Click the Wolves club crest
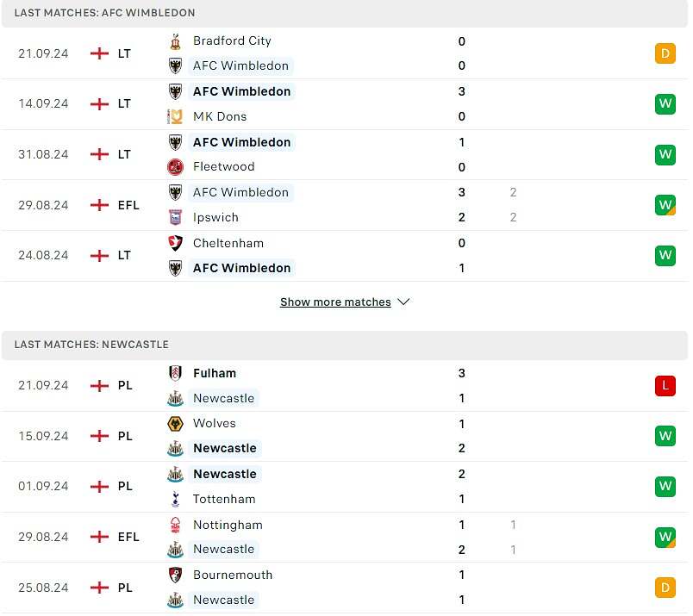The image size is (693, 616). coord(176,423)
